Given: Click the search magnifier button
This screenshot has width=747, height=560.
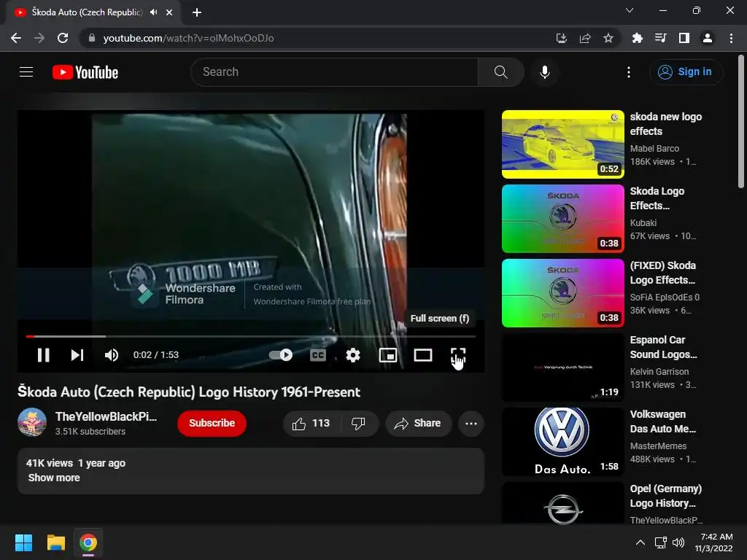Looking at the screenshot, I should 500,72.
